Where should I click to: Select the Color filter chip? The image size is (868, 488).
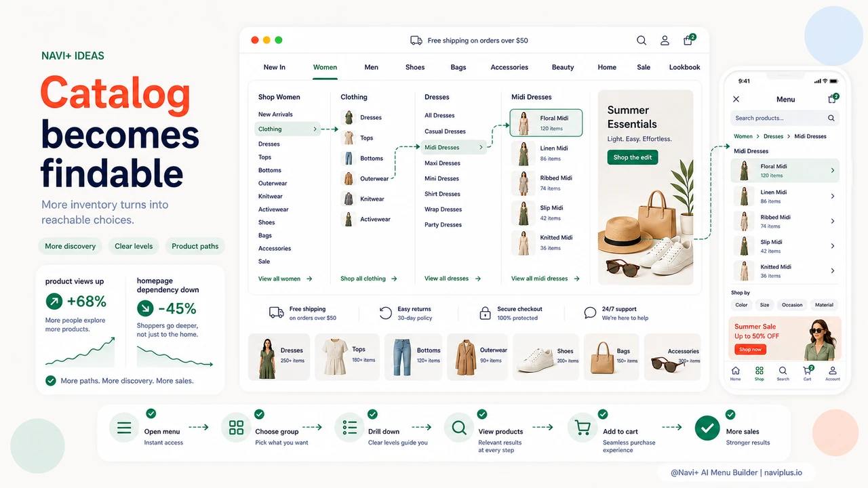click(741, 305)
